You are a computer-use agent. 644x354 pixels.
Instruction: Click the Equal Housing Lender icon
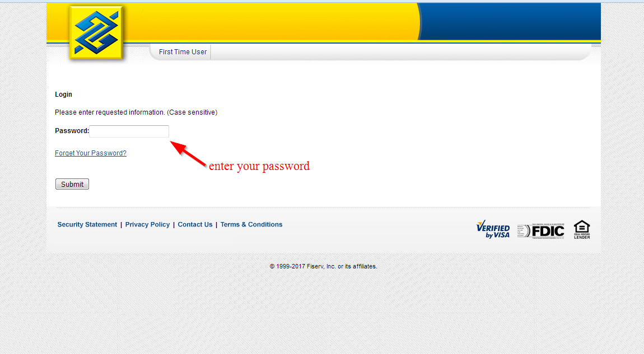tap(582, 230)
